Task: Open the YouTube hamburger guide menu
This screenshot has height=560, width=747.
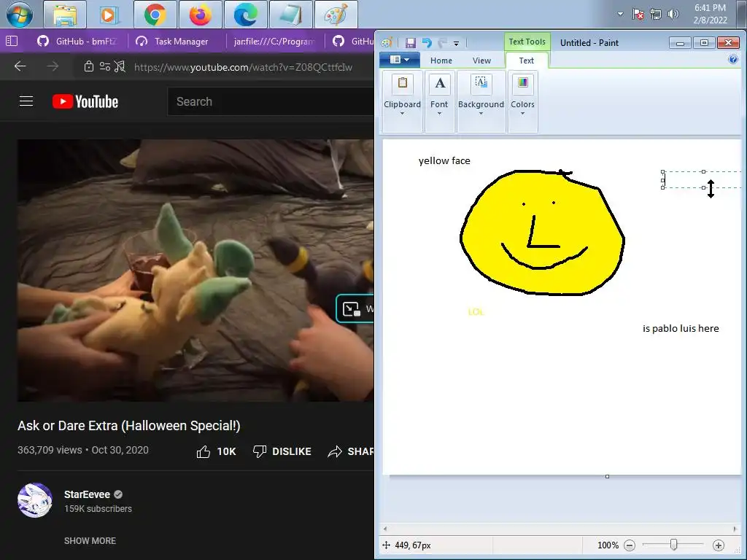Action: pos(26,101)
